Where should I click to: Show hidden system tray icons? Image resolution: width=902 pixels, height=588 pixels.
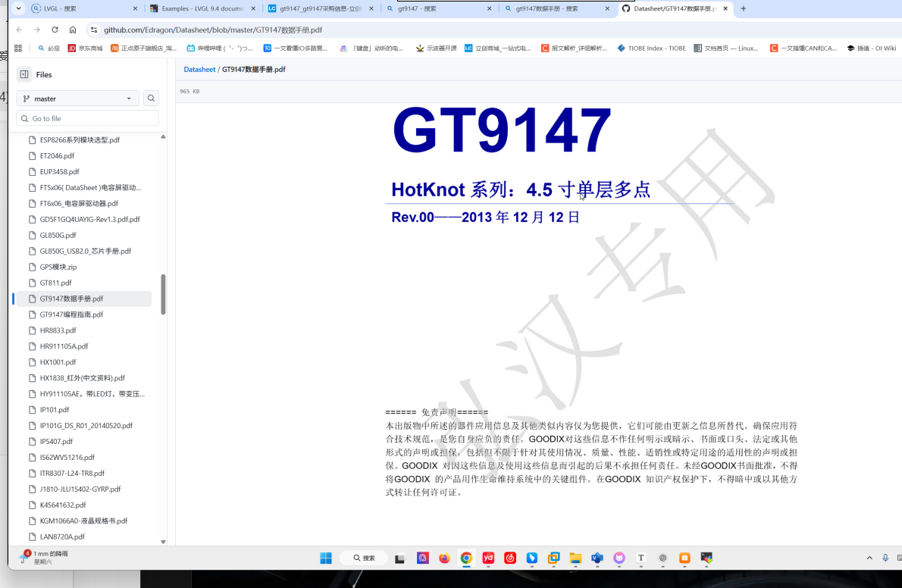869,558
